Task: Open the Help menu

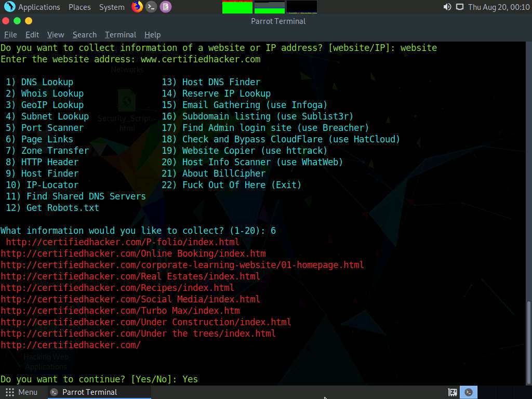Action: tap(152, 35)
